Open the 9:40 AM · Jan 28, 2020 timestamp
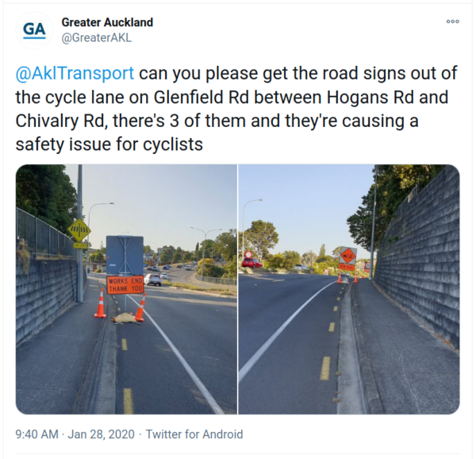 pyautogui.click(x=75, y=434)
